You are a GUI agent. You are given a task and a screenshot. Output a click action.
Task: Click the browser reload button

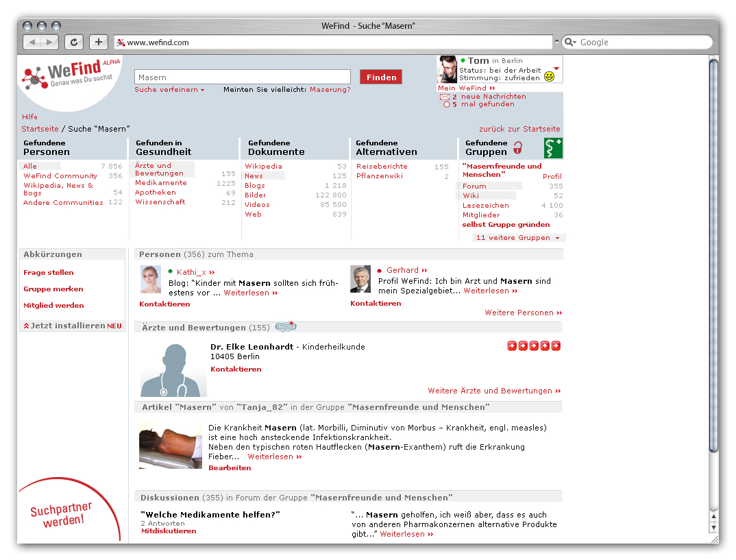pyautogui.click(x=74, y=42)
